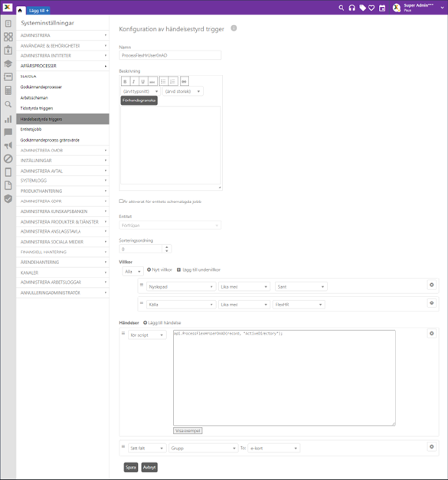This screenshot has height=480, width=448.
Task: Open the search icon in top bar
Action: (341, 8)
